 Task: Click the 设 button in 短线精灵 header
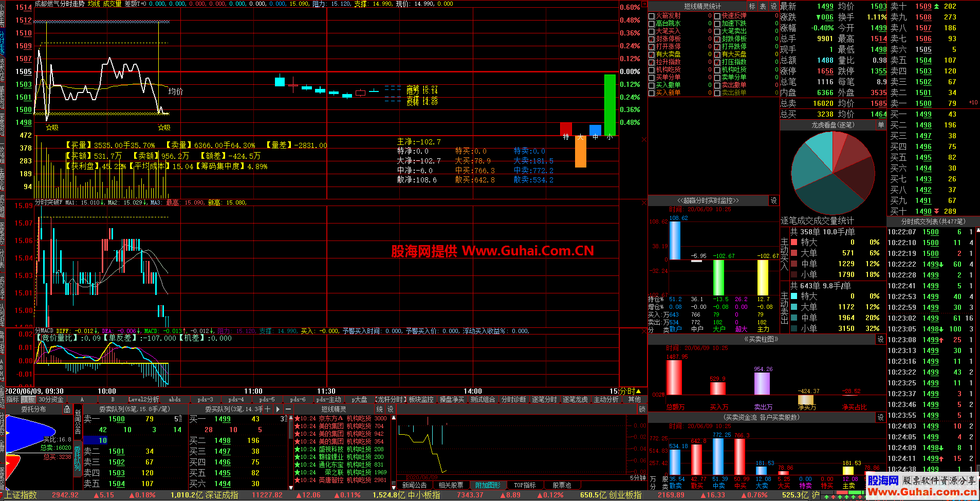(x=390, y=409)
